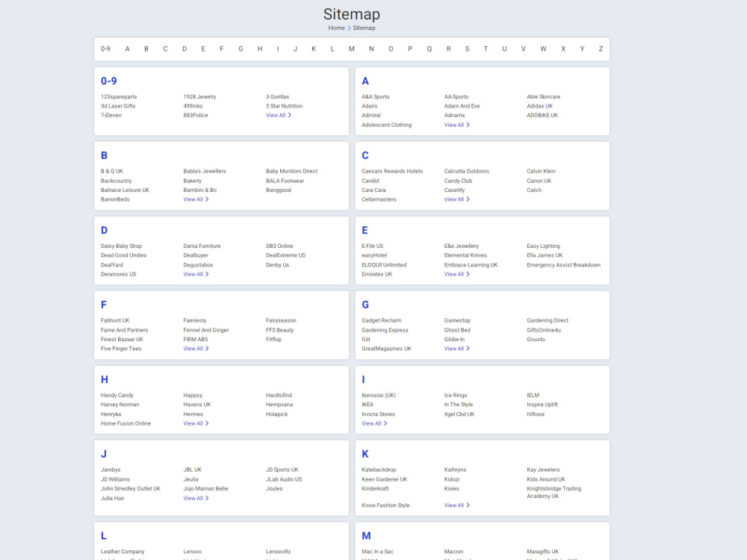Jump to letter M in alphabet bar
747x560 pixels.
pyautogui.click(x=352, y=49)
